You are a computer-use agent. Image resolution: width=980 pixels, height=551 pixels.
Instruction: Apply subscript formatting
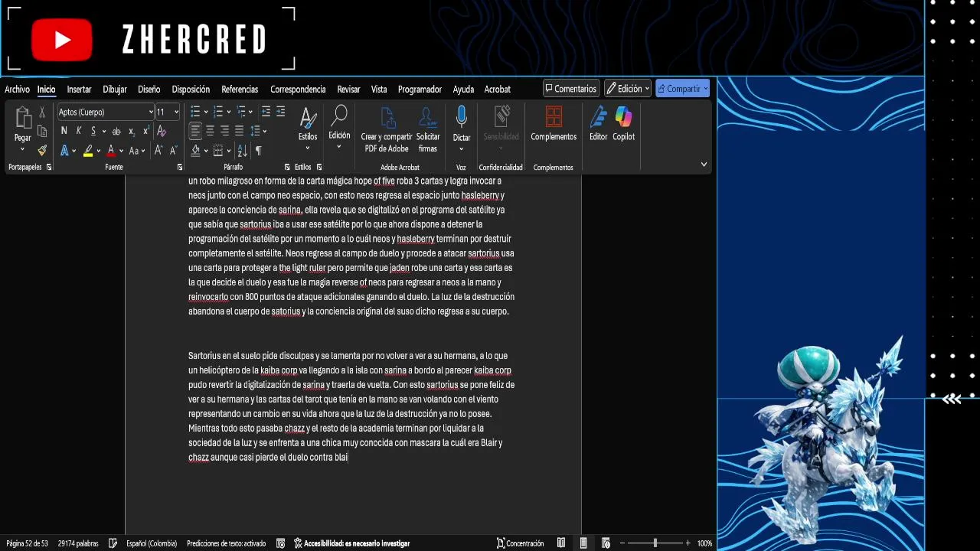click(132, 131)
